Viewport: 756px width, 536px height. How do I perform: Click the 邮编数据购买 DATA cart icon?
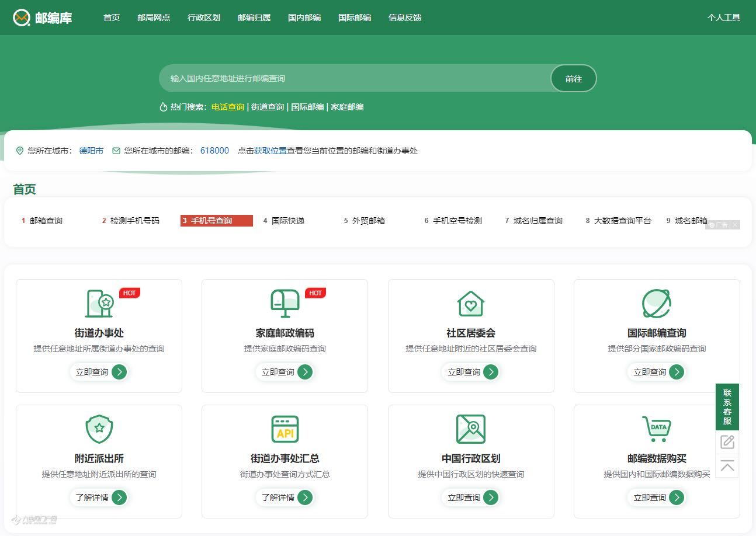coord(657,429)
